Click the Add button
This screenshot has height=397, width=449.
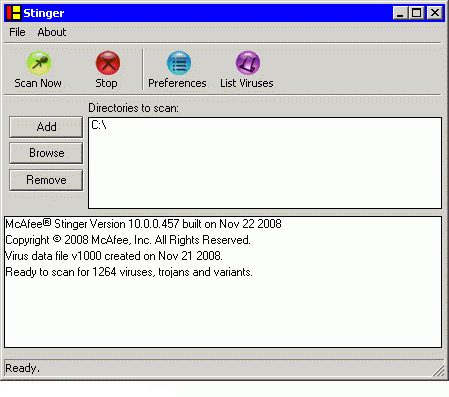click(x=46, y=127)
